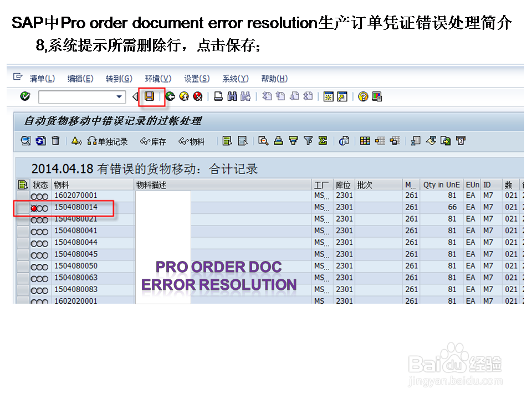Open the 设置(S) menu
The width and height of the screenshot is (532, 399).
[x=197, y=79]
